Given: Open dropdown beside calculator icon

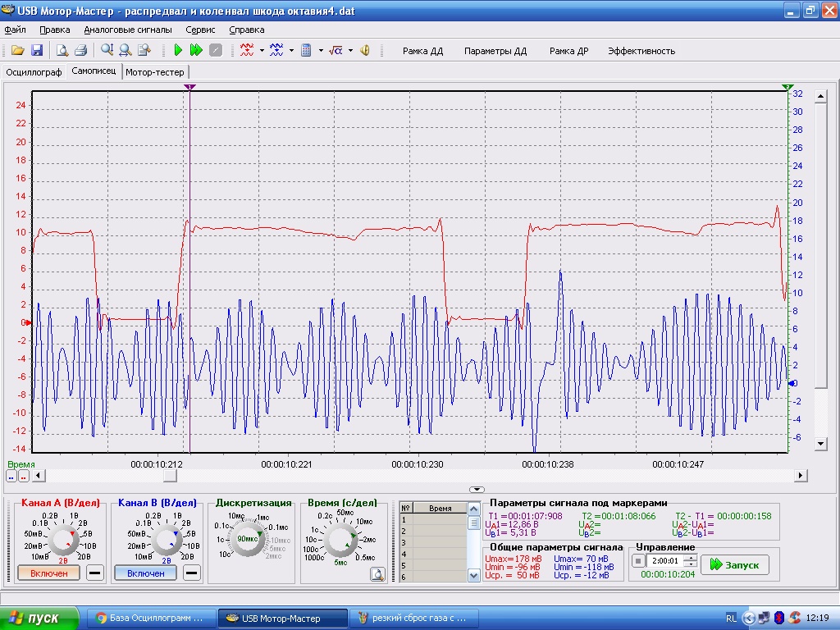Looking at the screenshot, I should click(321, 51).
